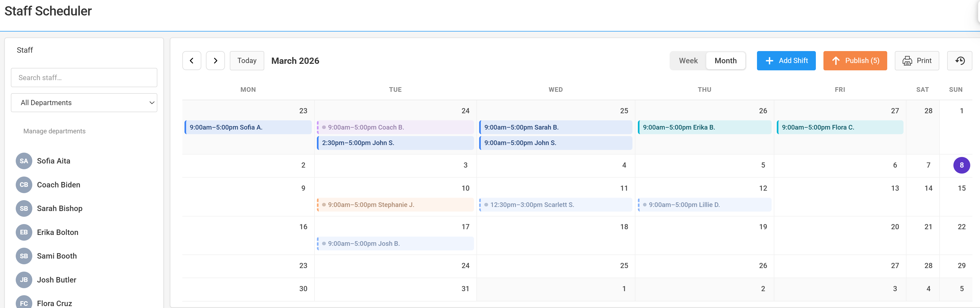Screen dimensions: 980x308
Task: Click the unpublished status dot on Stephanie J.'s shift
Action: 324,205
